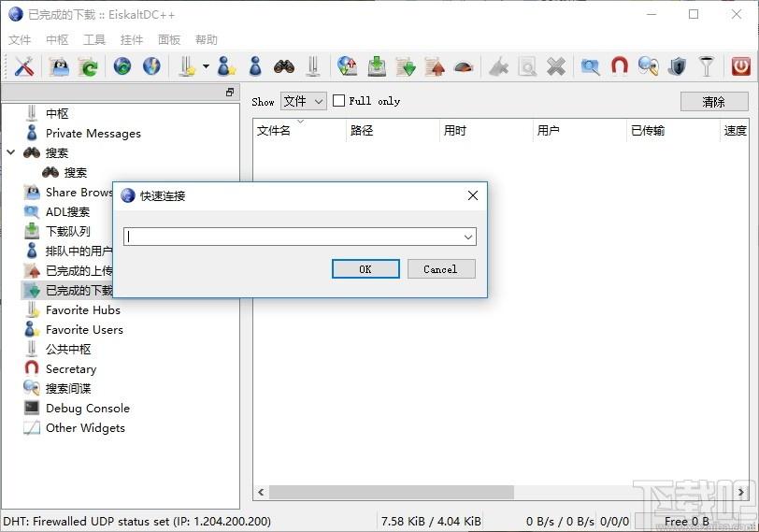
Task: Enable the Full only checkbox
Action: click(338, 101)
